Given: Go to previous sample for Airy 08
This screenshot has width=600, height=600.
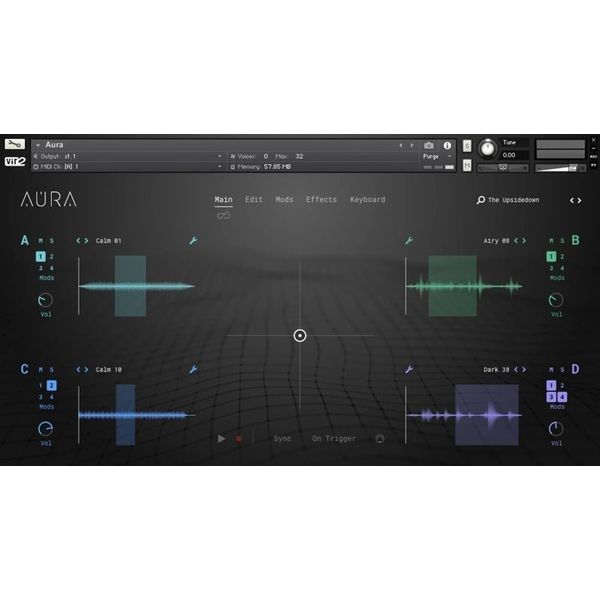Looking at the screenshot, I should (x=516, y=241).
